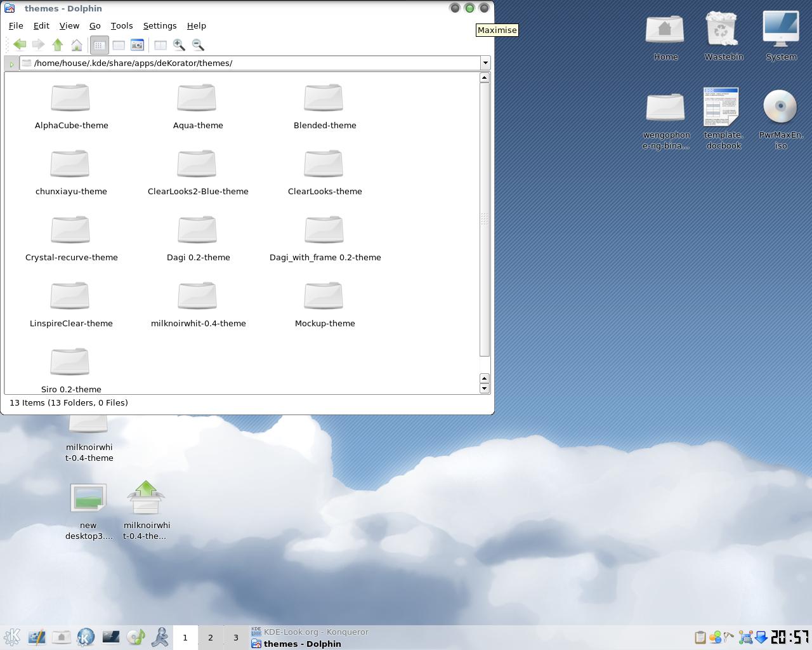Select the Blended-theme folder
812x650 pixels.
pyautogui.click(x=325, y=106)
